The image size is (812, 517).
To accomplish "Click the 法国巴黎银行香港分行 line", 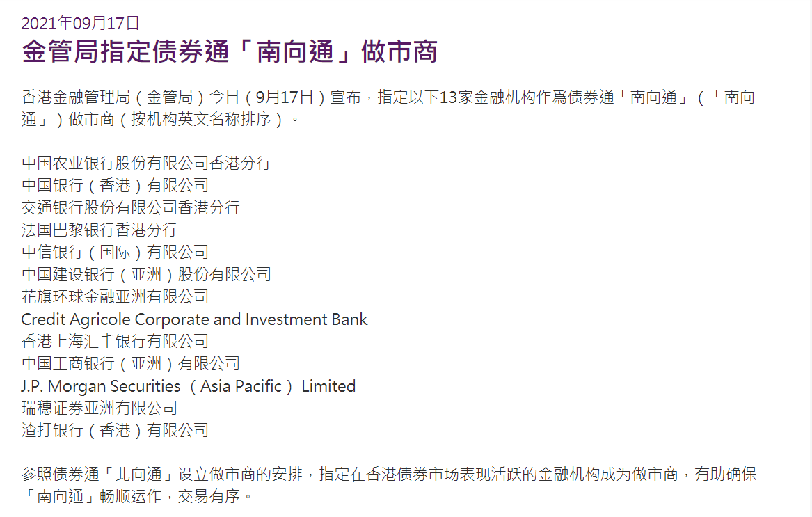I will click(99, 230).
